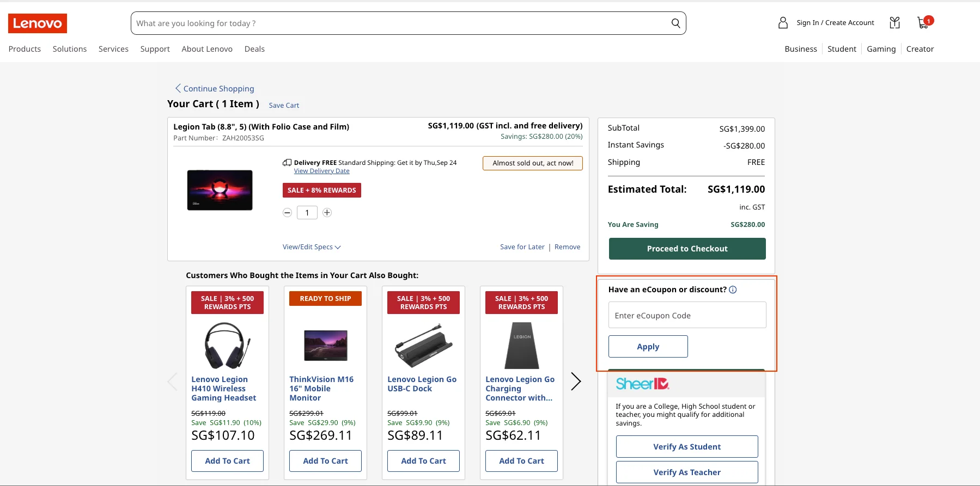Open About Lenovo menu
The image size is (980, 486).
point(207,49)
